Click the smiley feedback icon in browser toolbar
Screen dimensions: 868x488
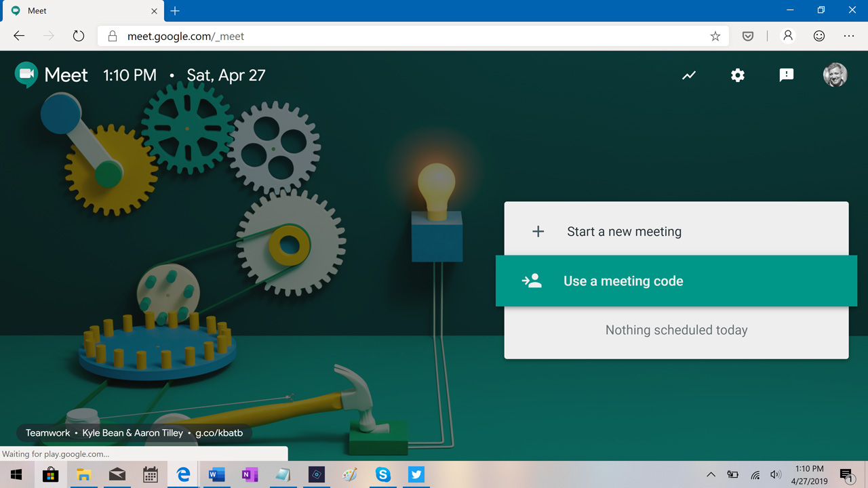[819, 36]
